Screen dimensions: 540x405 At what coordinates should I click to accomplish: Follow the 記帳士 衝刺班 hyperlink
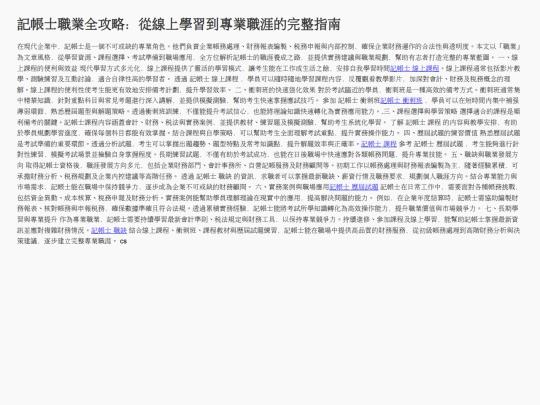(401, 101)
